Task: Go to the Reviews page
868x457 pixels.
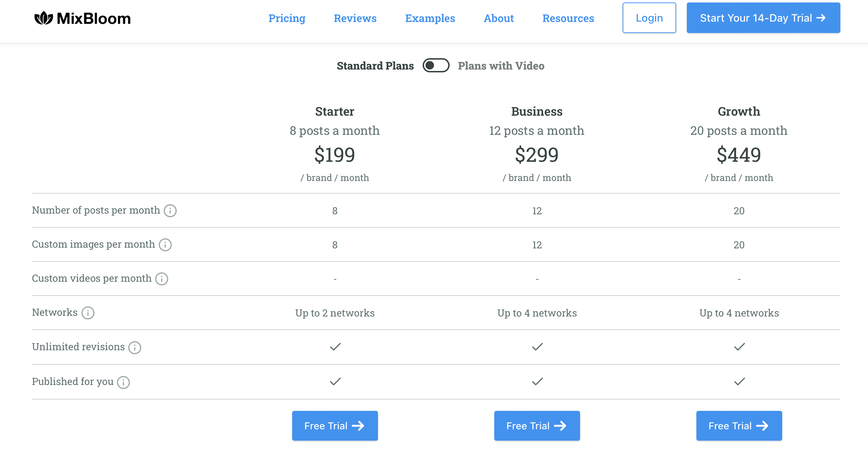Action: pyautogui.click(x=355, y=18)
